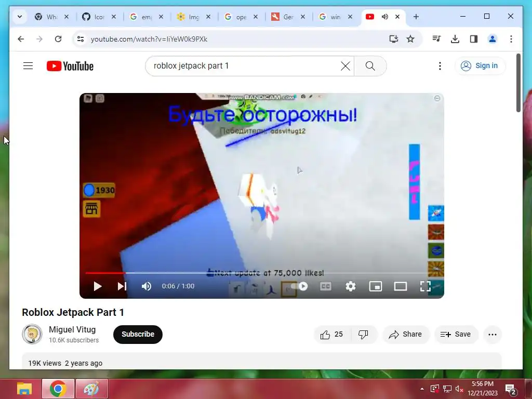Go back to previous page

[21, 39]
